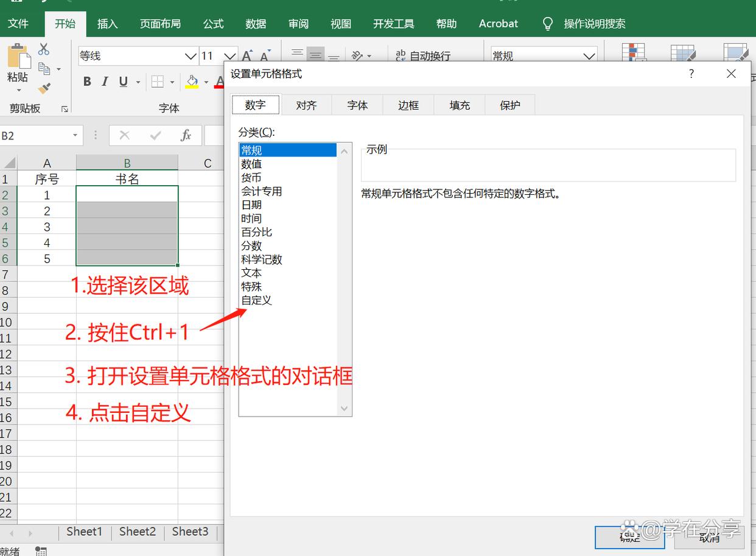Open the 保护 tab in dialog
Screen dimensions: 756x556
510,105
